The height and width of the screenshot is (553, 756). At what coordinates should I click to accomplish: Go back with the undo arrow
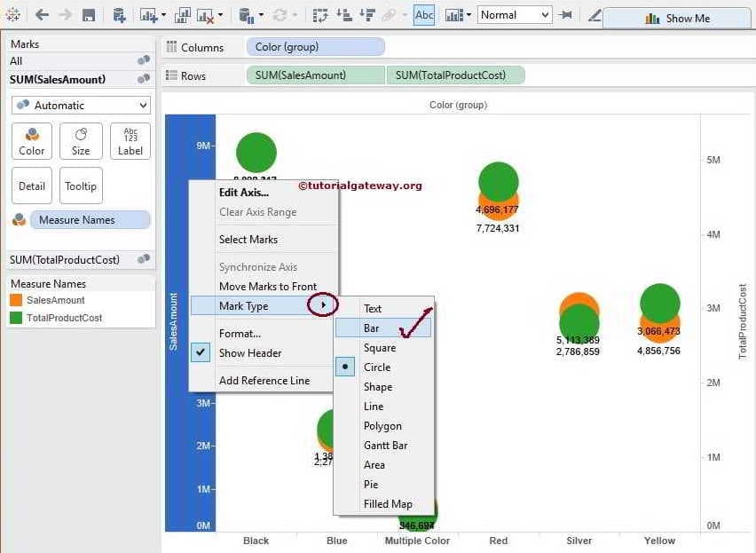click(42, 15)
